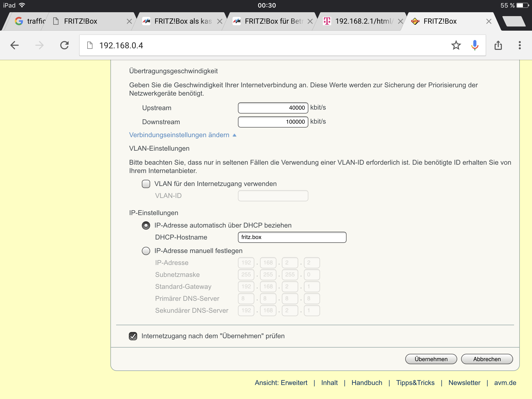This screenshot has height=399, width=532.
Task: Click the DHCP-Hostname input field
Action: pyautogui.click(x=292, y=237)
